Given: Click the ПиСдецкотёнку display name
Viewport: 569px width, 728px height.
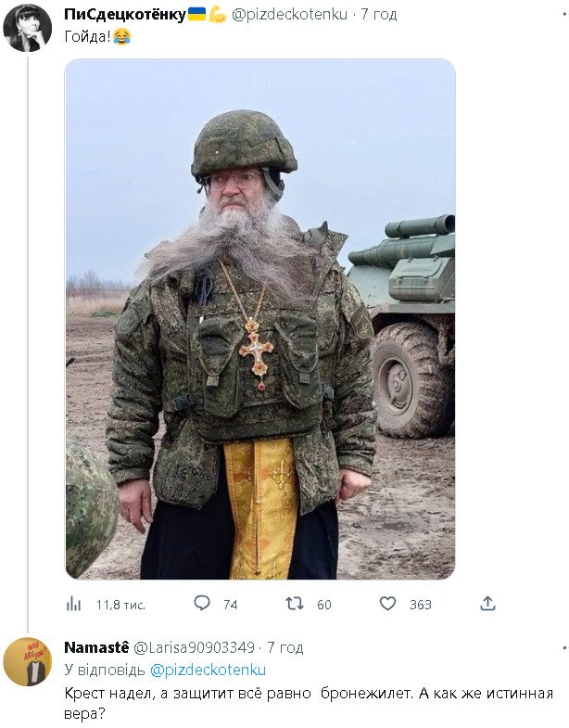Looking at the screenshot, I should [125, 15].
